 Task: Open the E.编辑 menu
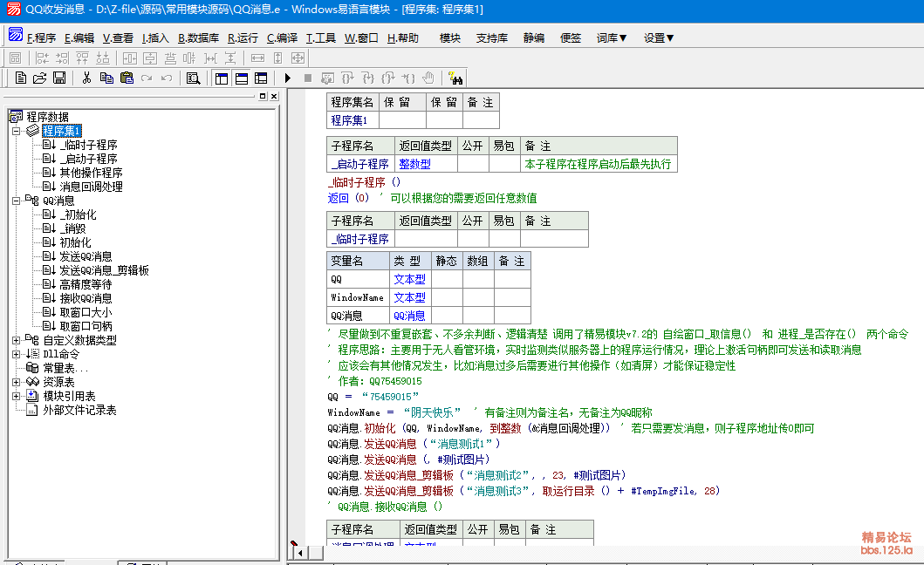(x=79, y=37)
